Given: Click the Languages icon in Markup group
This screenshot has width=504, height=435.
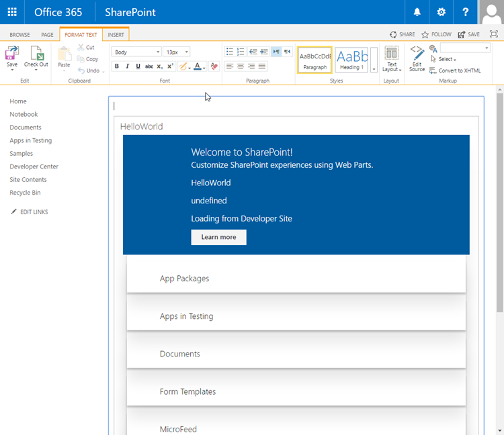Looking at the screenshot, I should pyautogui.click(x=433, y=49).
